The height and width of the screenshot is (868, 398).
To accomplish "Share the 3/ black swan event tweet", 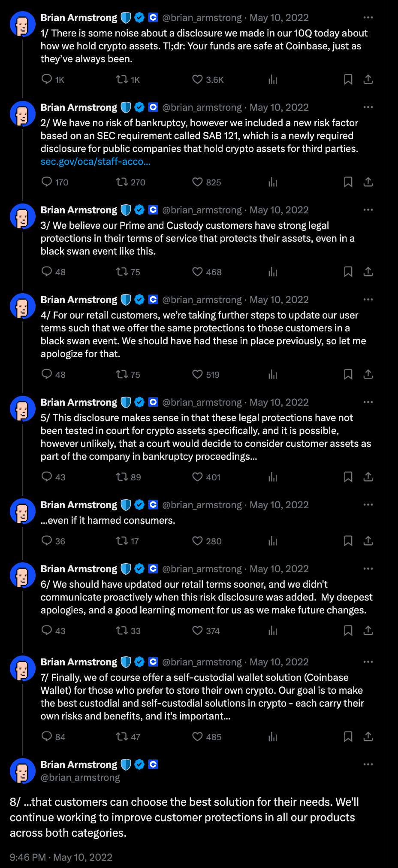I will click(x=368, y=272).
